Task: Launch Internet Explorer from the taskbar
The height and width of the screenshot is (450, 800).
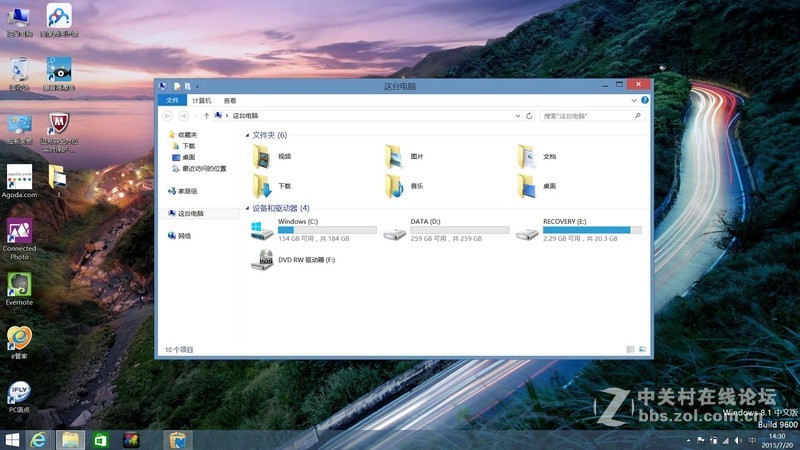Action: [x=39, y=439]
